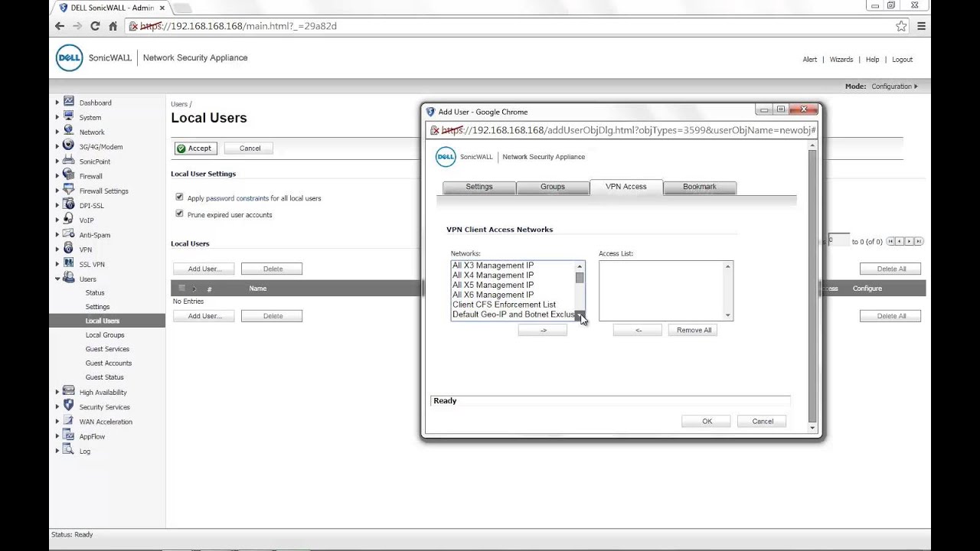Click Remove All button
The image size is (980, 551).
coord(694,330)
